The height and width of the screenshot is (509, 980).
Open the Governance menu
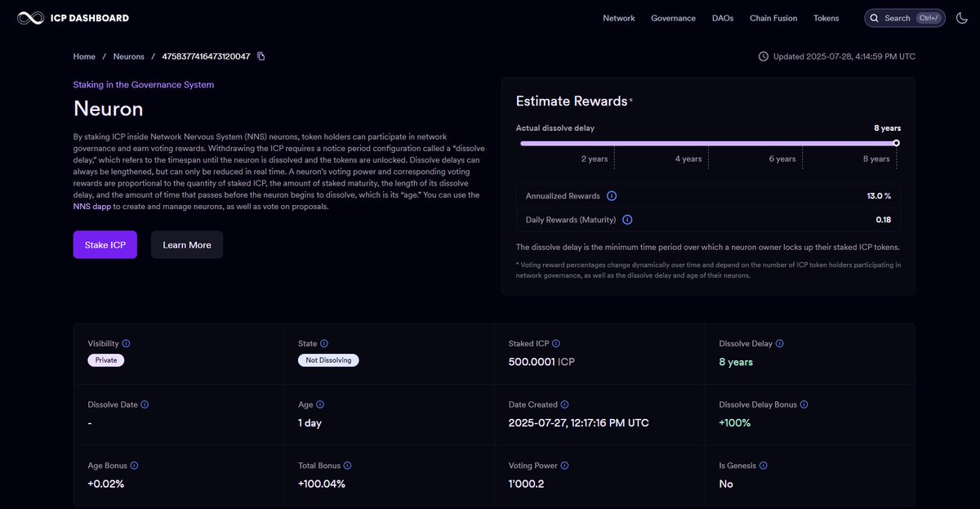673,18
